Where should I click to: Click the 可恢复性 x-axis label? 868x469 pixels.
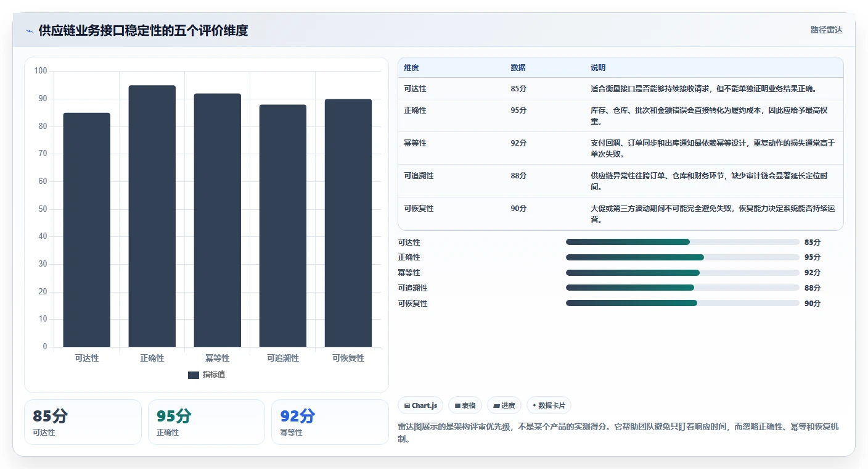click(348, 358)
